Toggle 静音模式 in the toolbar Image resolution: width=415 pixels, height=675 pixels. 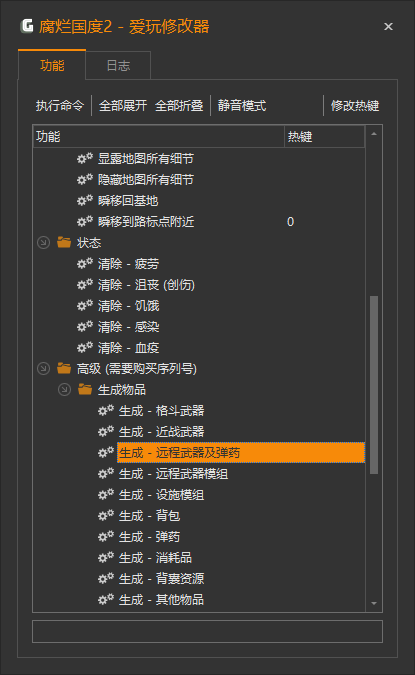click(242, 105)
